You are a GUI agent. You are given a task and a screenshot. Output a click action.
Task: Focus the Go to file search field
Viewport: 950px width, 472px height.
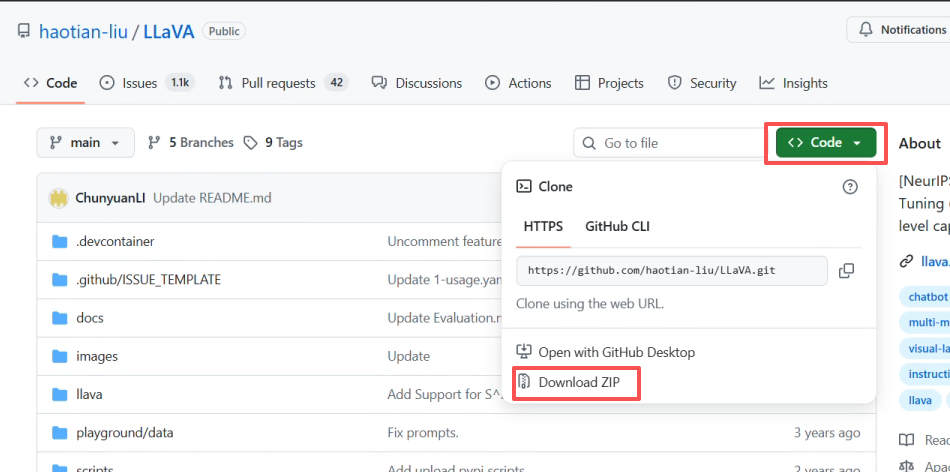click(669, 143)
